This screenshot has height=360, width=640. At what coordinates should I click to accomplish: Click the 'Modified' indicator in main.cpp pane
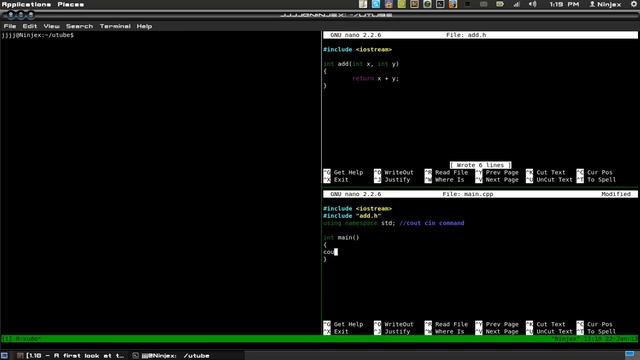pyautogui.click(x=616, y=194)
